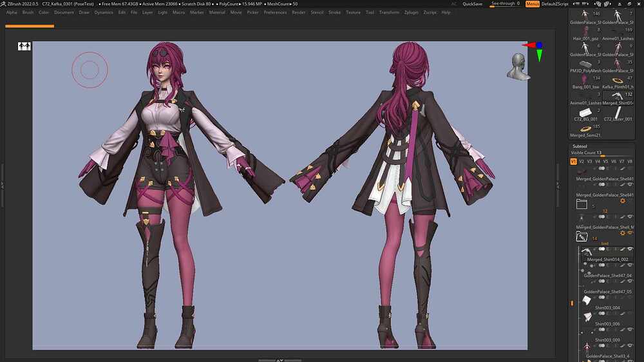Click the orange gear icon under Merged_GoldenPalace_Shell41
644x362 pixels.
point(623,201)
